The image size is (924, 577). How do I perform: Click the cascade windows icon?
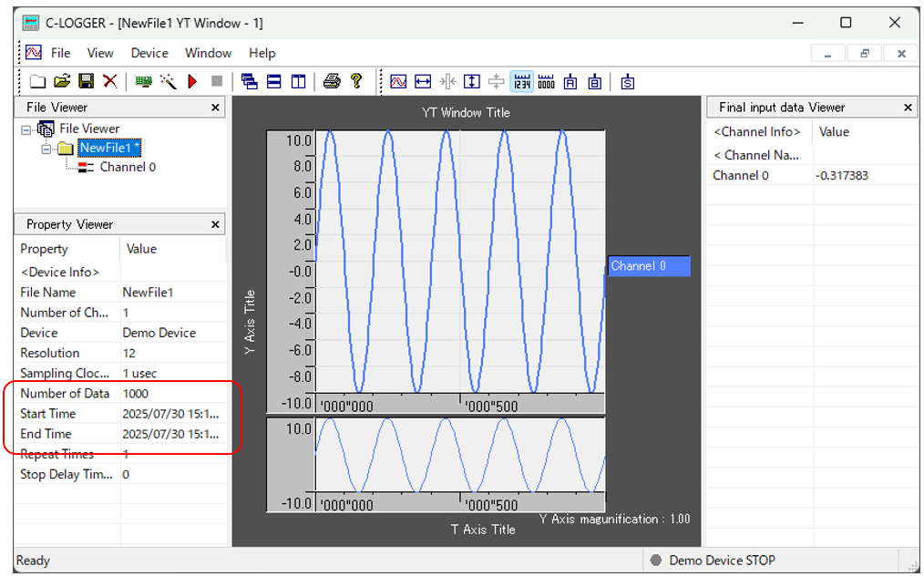click(x=250, y=81)
